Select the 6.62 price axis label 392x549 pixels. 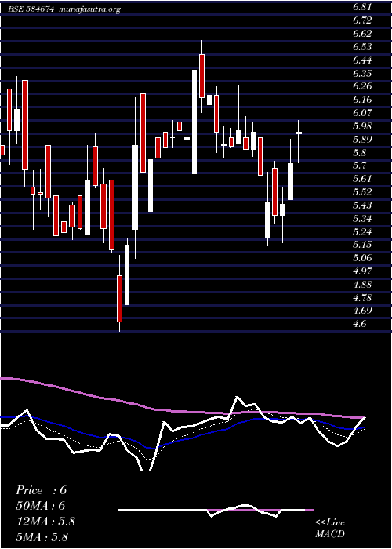362,34
